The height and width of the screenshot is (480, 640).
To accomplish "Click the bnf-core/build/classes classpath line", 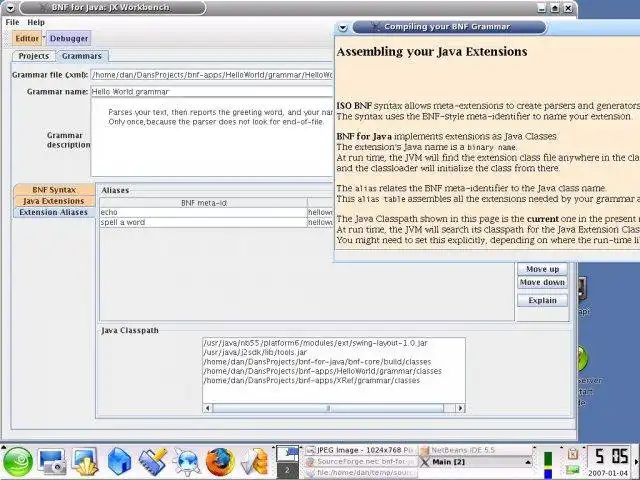I will click(317, 362).
